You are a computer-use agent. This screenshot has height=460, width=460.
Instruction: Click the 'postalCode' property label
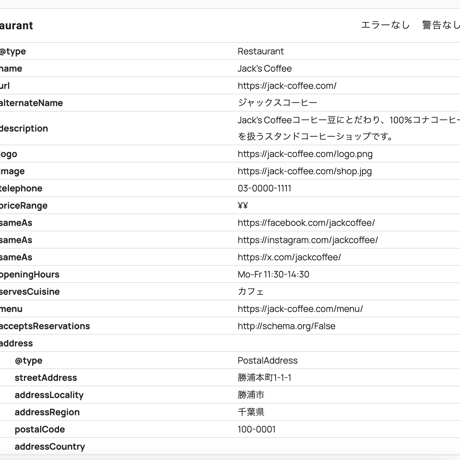pyautogui.click(x=40, y=430)
